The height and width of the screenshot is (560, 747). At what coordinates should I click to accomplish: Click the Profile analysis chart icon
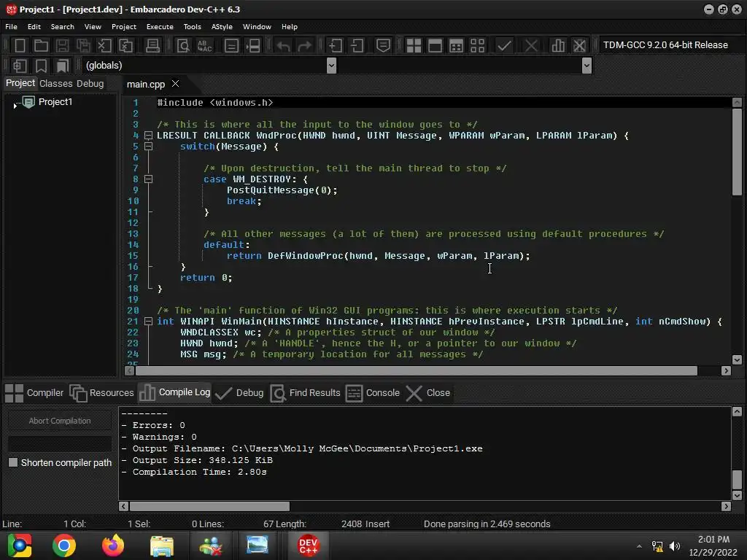(558, 46)
